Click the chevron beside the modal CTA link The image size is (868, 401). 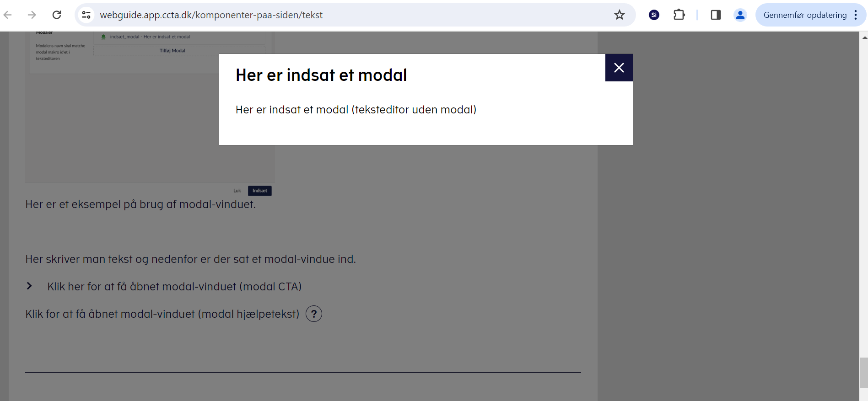[29, 286]
